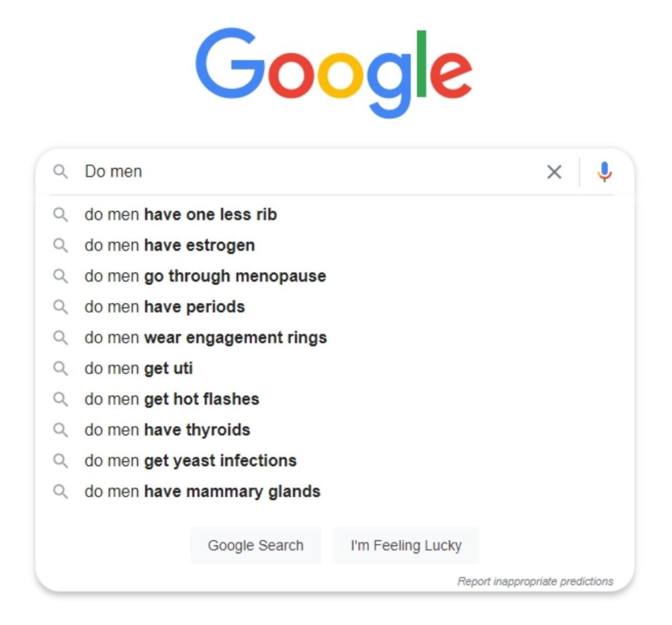Click the Google Search button
This screenshot has width=672, height=625.
click(x=255, y=545)
